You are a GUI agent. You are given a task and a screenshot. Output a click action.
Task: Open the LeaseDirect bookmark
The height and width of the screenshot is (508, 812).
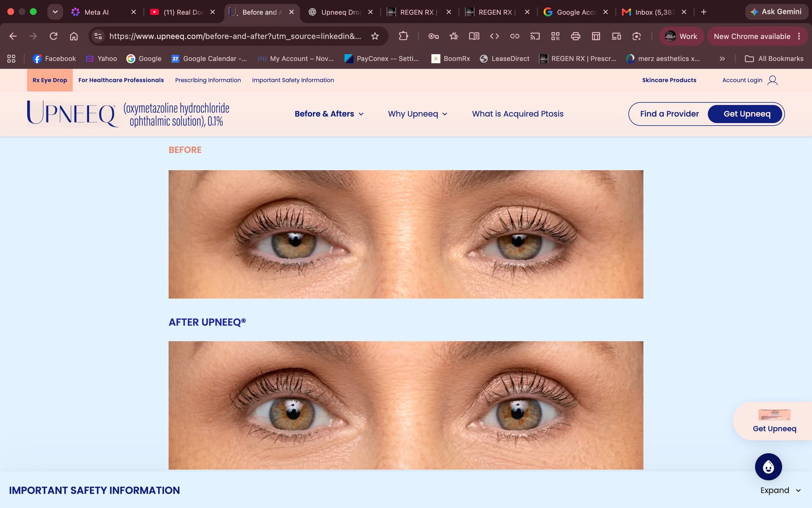pos(505,59)
